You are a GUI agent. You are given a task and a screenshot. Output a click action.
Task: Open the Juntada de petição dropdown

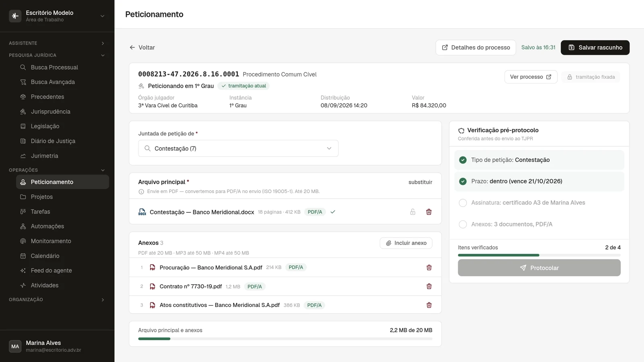238,148
